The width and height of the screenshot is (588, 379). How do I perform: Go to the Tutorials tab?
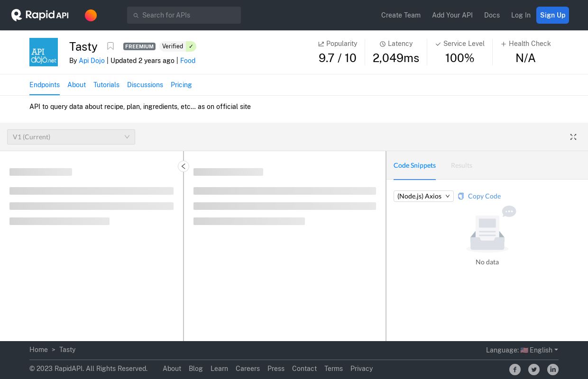point(106,85)
